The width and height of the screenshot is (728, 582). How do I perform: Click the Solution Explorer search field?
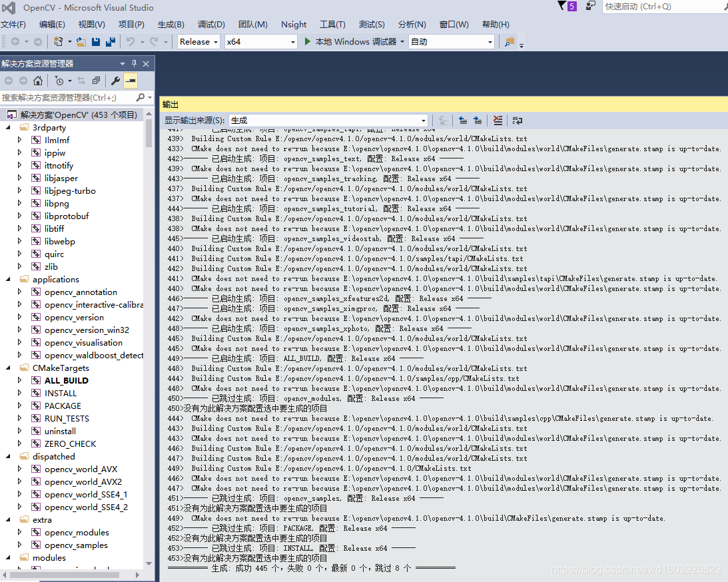[x=67, y=97]
